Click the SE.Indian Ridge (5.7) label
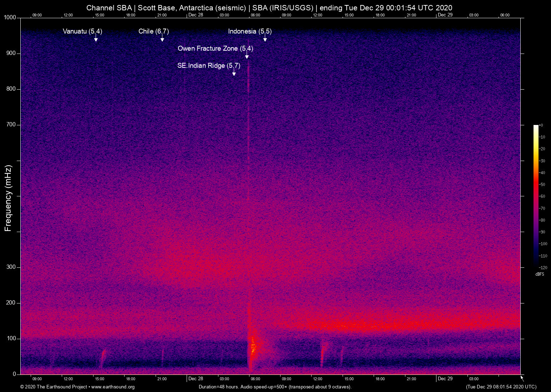Image resolution: width=551 pixels, height=392 pixels. (x=209, y=66)
